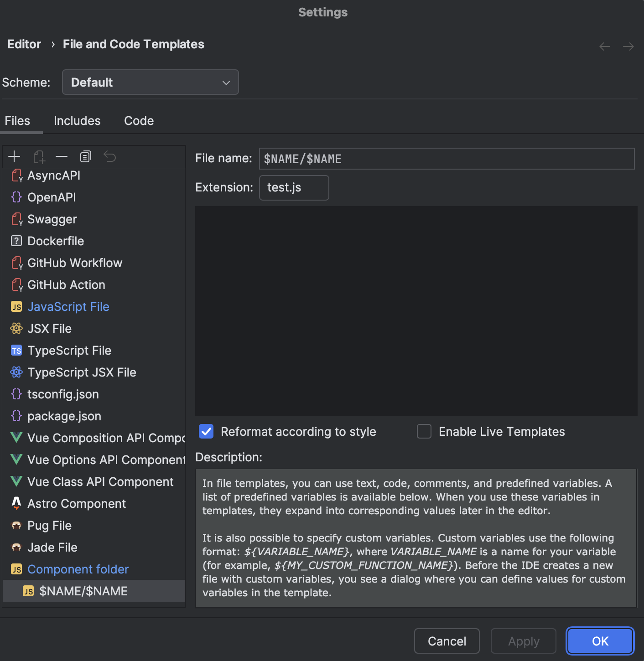Image resolution: width=644 pixels, height=661 pixels.
Task: Click the Apply button
Action: pyautogui.click(x=524, y=641)
